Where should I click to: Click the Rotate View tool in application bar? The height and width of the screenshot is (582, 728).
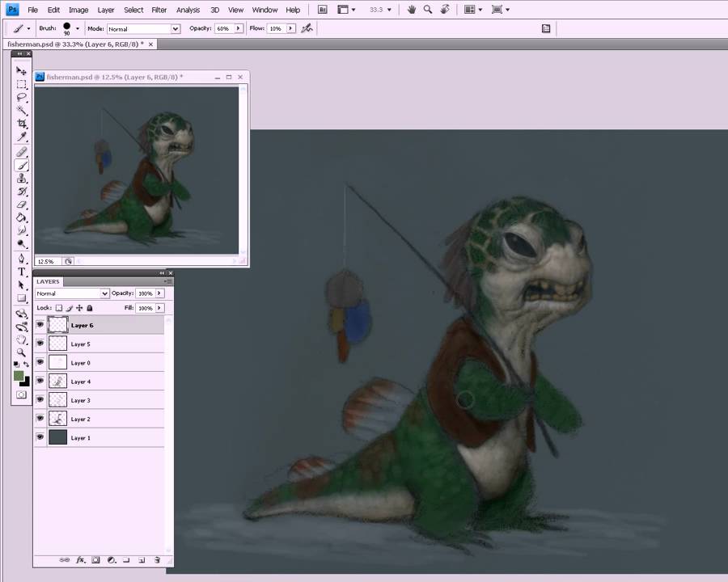(445, 9)
